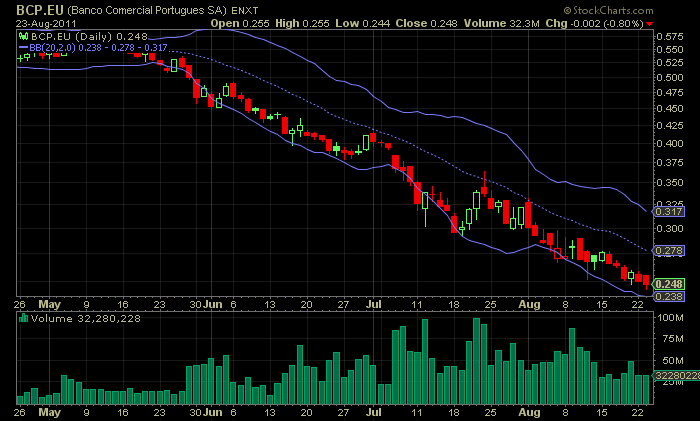Click the 0.475 price axis label

tap(670, 92)
